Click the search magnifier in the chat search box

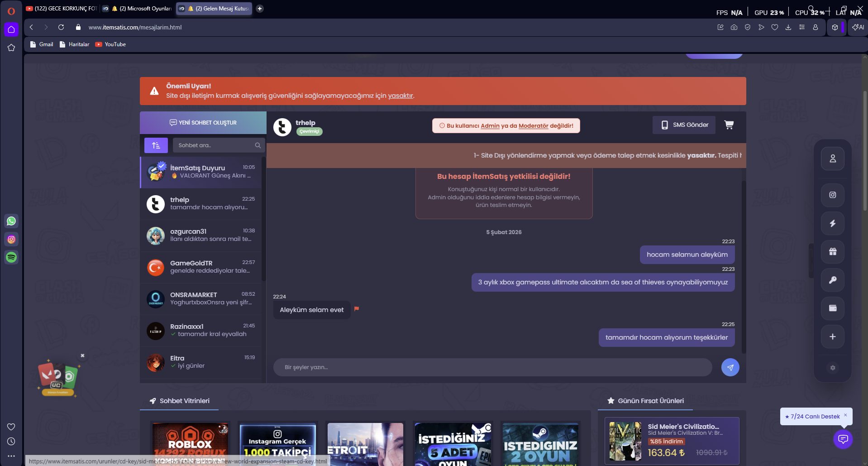coord(258,145)
